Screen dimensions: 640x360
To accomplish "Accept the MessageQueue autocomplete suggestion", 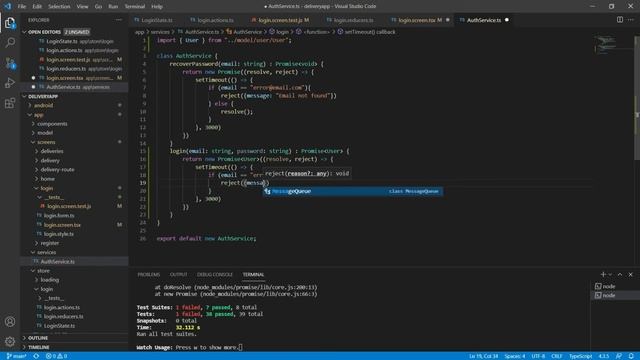I will pos(353,191).
